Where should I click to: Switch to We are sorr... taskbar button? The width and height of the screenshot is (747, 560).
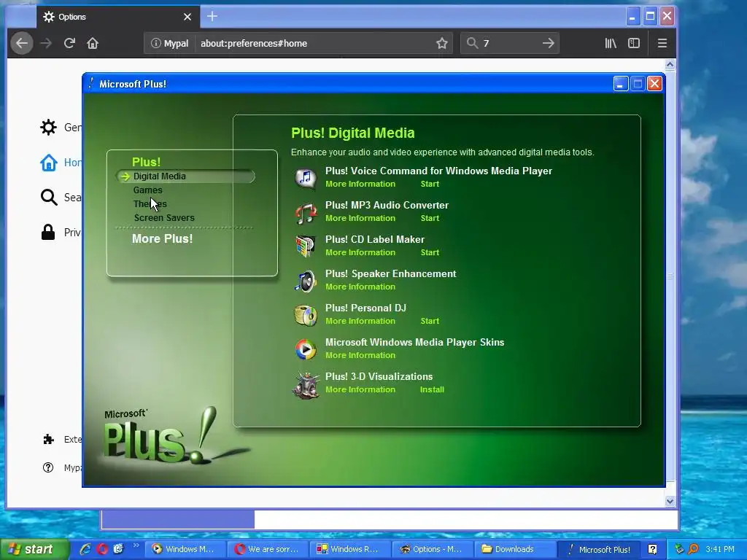point(268,549)
